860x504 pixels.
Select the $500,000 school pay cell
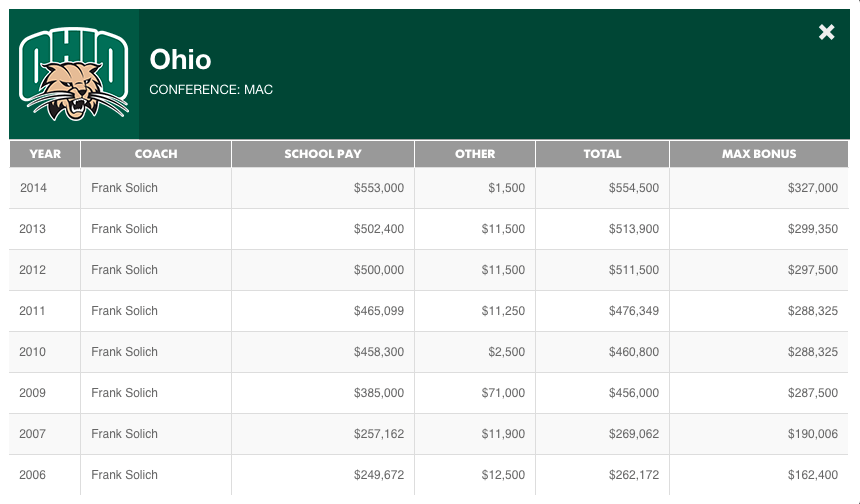[x=322, y=270]
